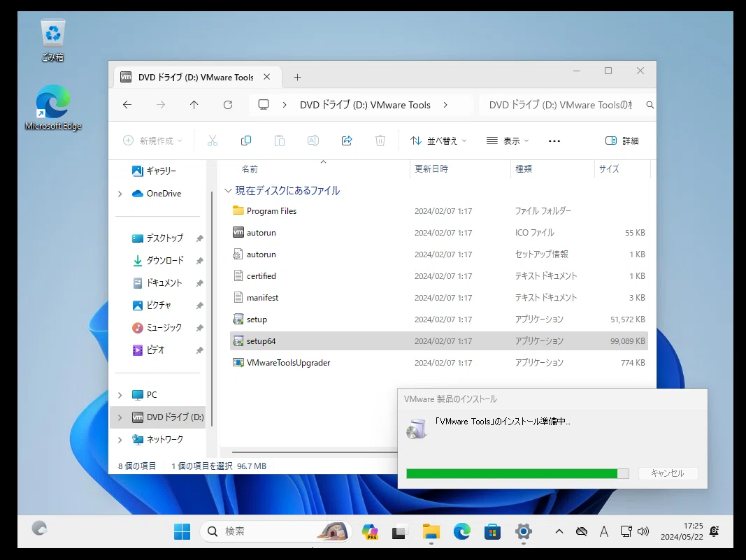Expand the DVD drive (D:) tree node
The image size is (746, 560).
[x=120, y=417]
